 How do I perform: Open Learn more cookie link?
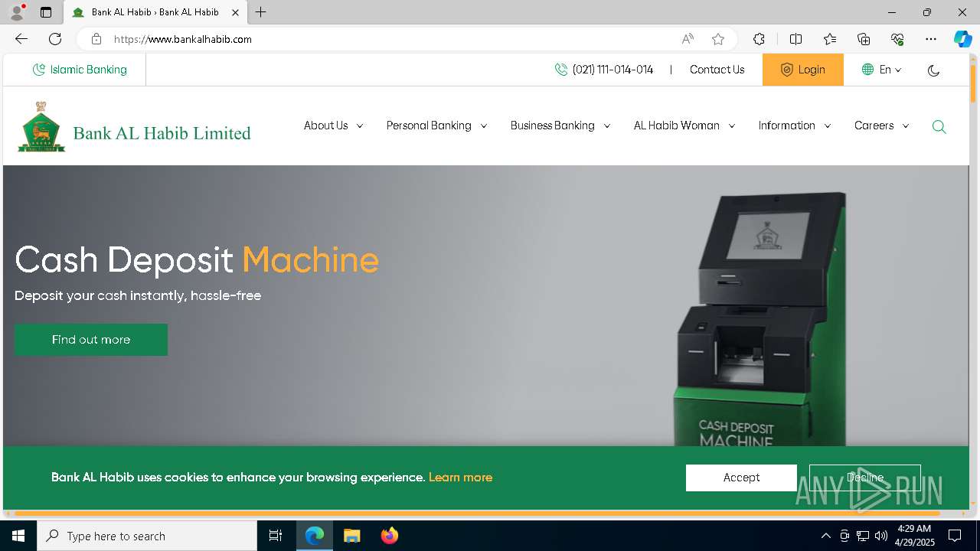460,478
